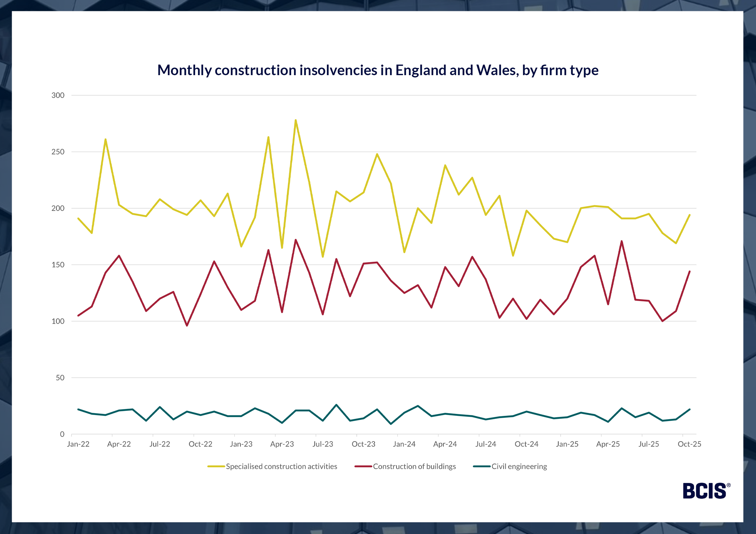
Task: Click the Oct-25 x-axis label
Action: 689,444
